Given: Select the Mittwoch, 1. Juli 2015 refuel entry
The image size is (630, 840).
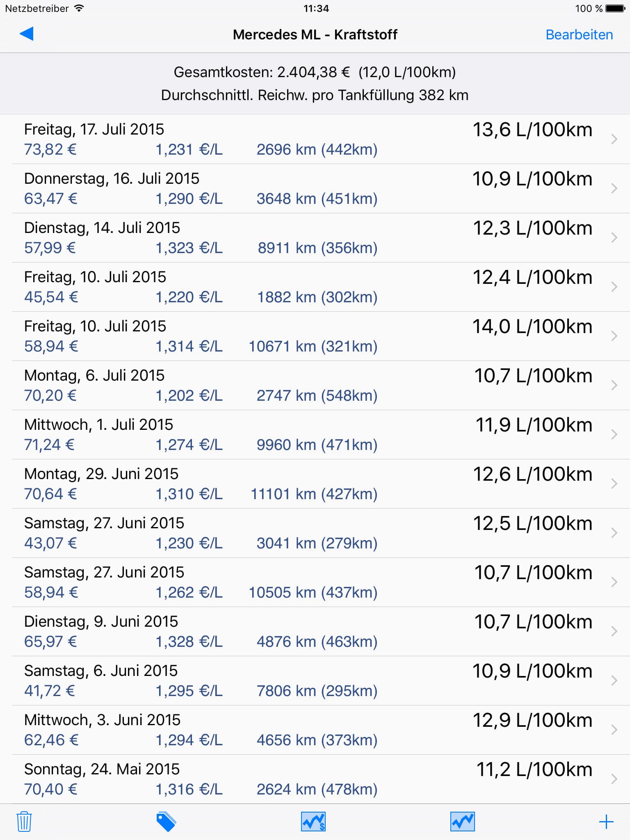Looking at the screenshot, I should click(315, 435).
